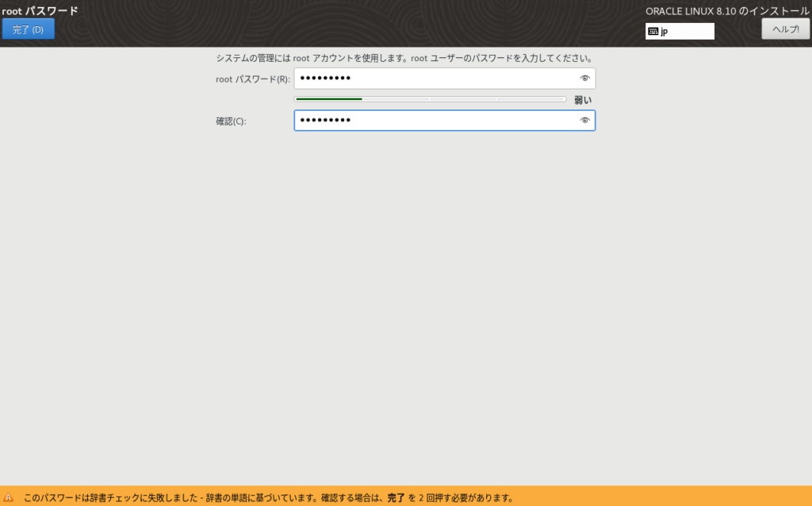Click the bold 完了 word in warning bar
The width and height of the screenshot is (812, 506).
tap(396, 498)
